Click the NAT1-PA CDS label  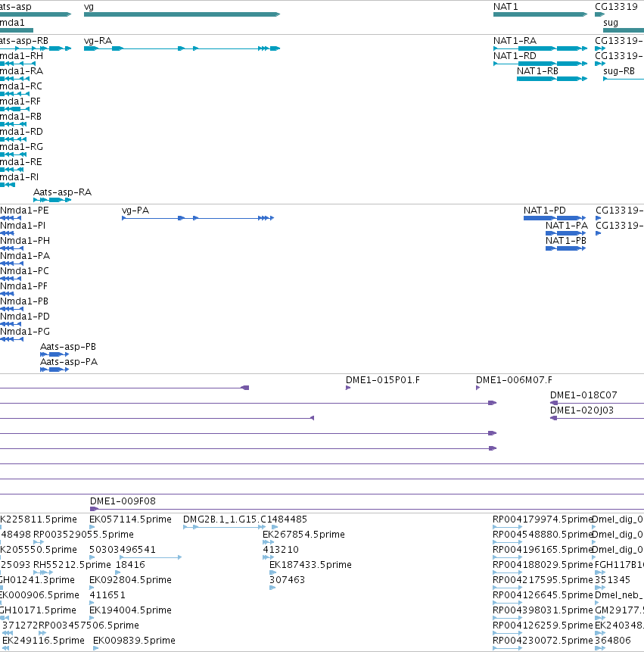tap(566, 226)
